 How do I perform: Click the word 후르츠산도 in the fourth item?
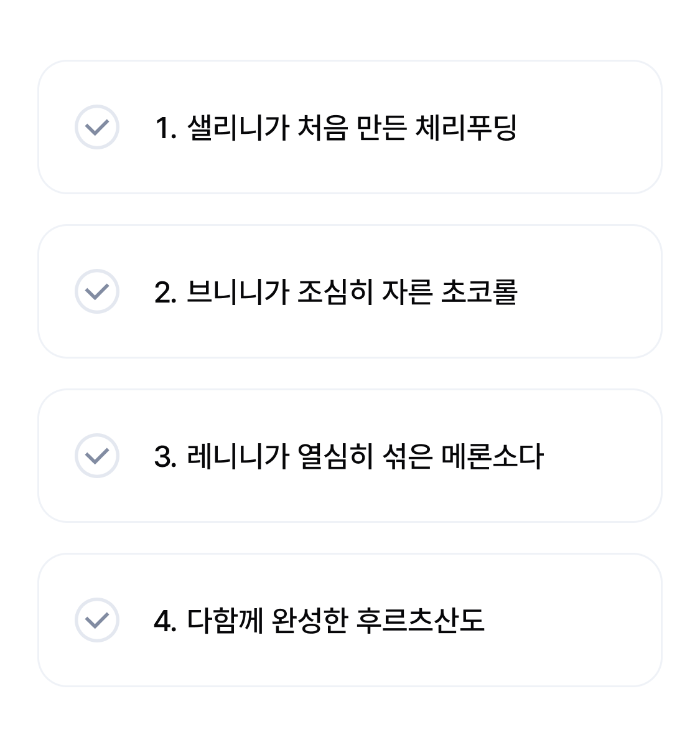[420, 621]
